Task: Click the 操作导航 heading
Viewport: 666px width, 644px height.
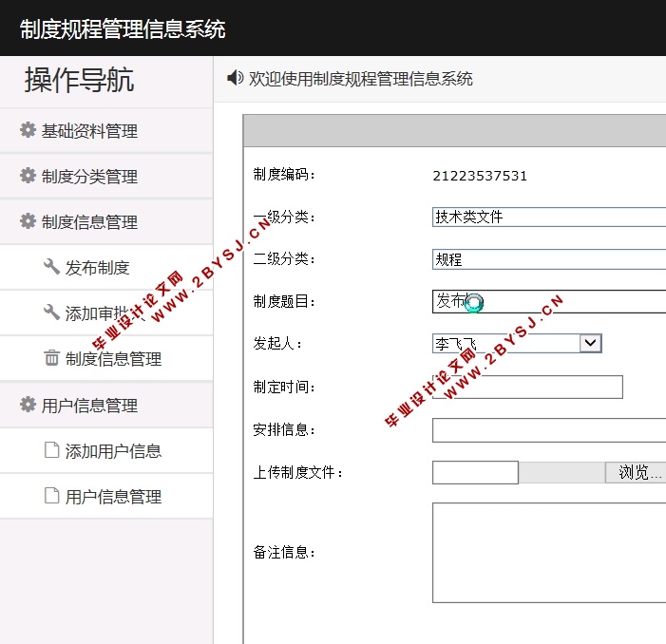Action: pos(80,80)
